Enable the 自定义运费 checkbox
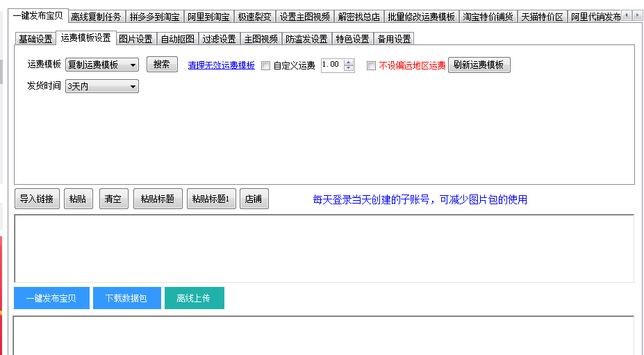 pyautogui.click(x=266, y=66)
